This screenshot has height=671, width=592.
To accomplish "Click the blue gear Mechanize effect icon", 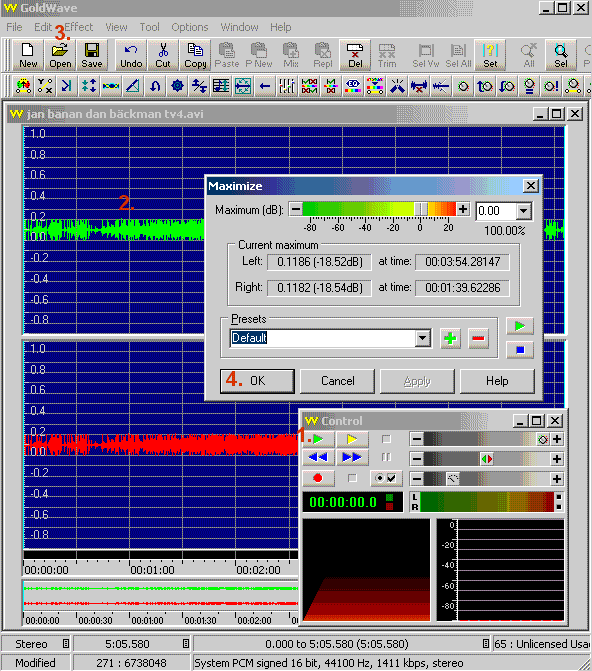I will click(177, 86).
